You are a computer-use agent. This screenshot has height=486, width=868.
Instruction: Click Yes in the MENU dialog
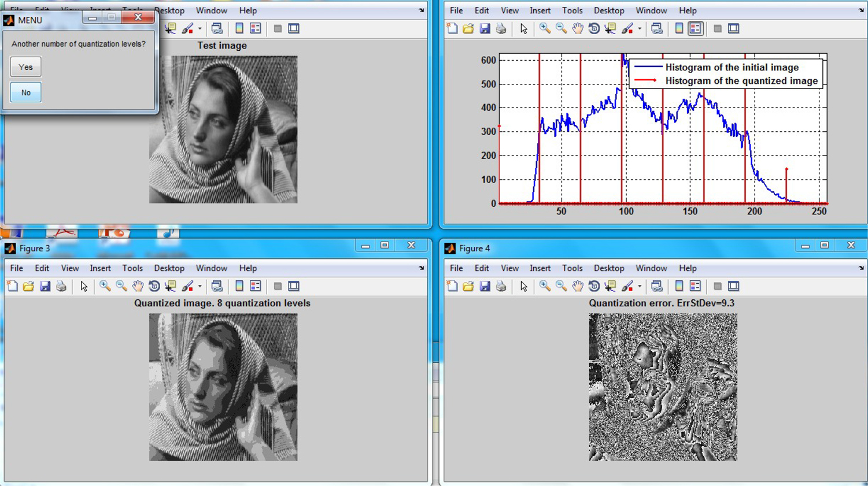[25, 67]
